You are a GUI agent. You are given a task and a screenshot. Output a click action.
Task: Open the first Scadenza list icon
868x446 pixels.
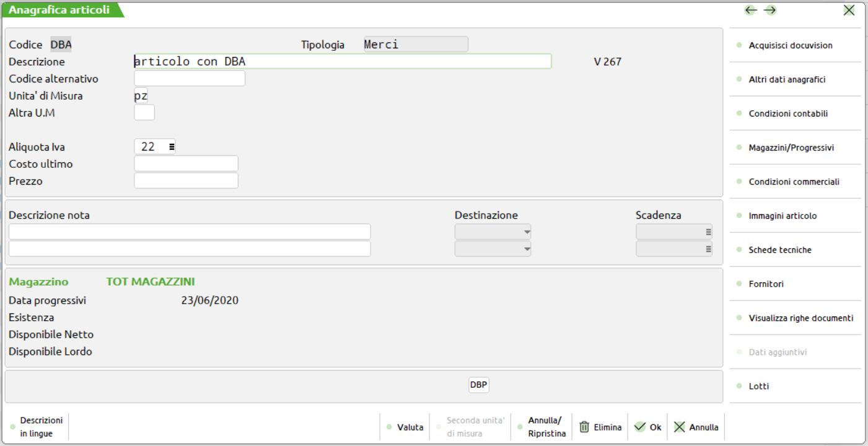(708, 232)
